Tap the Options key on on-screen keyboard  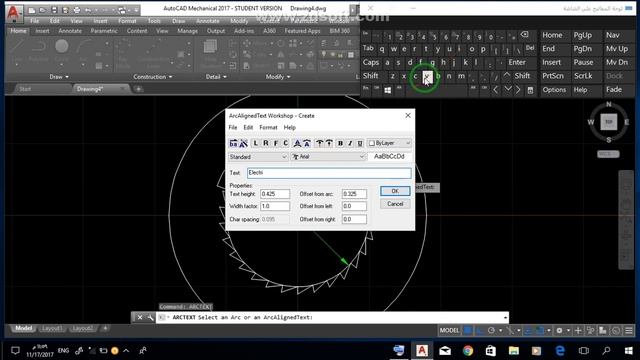(554, 90)
